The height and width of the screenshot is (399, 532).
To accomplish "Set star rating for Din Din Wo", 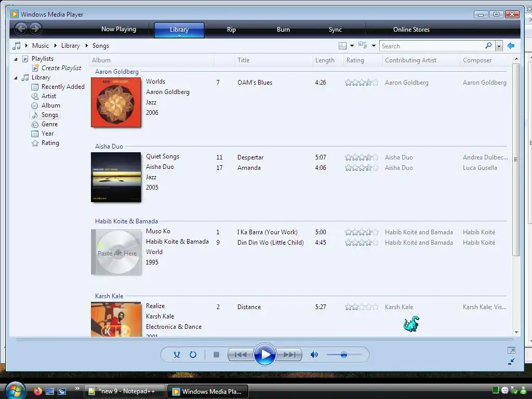I will click(362, 243).
